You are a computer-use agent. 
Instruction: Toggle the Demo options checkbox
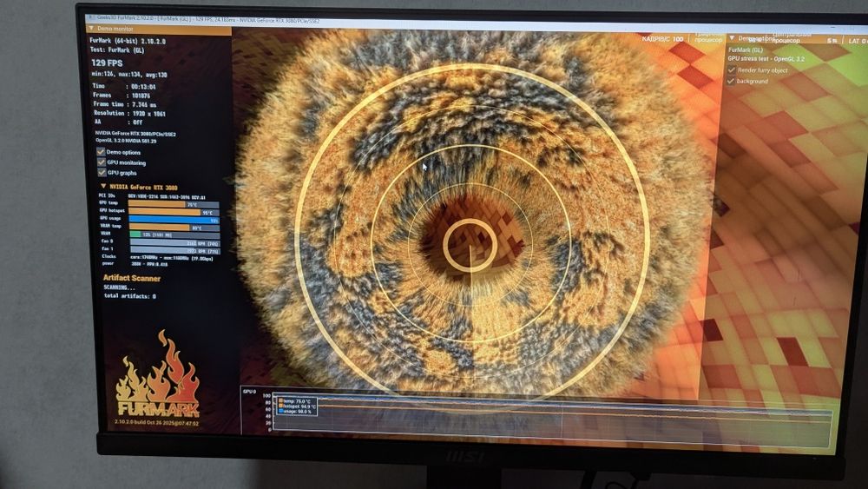(101, 152)
